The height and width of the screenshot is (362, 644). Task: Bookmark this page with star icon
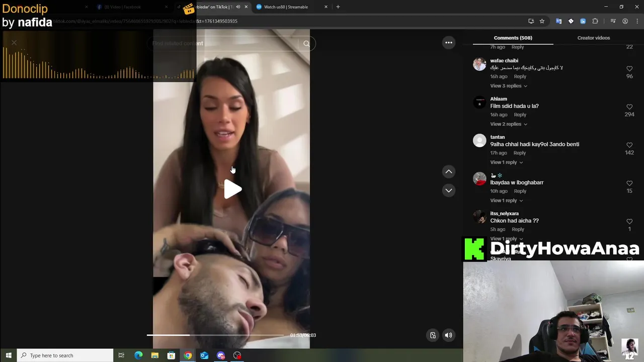coord(542,21)
